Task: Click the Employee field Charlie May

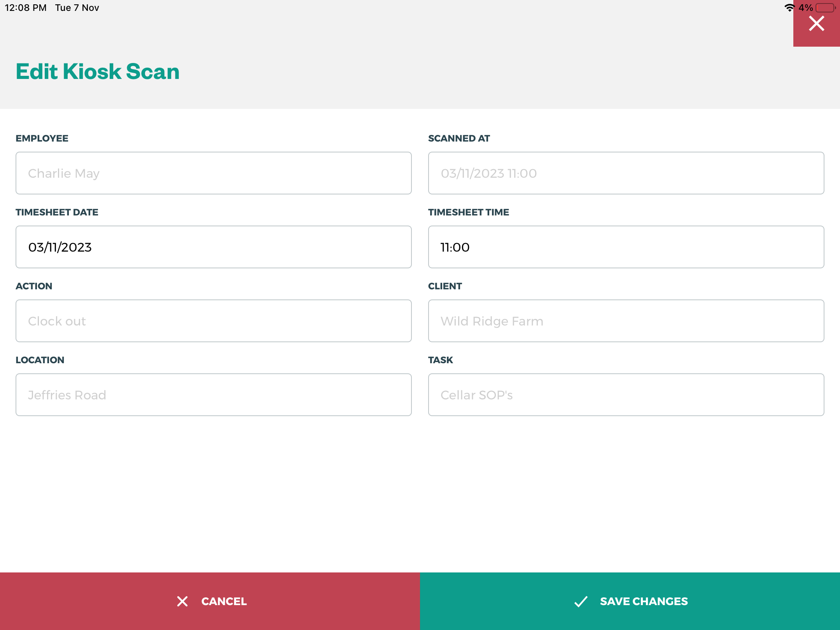Action: (213, 173)
